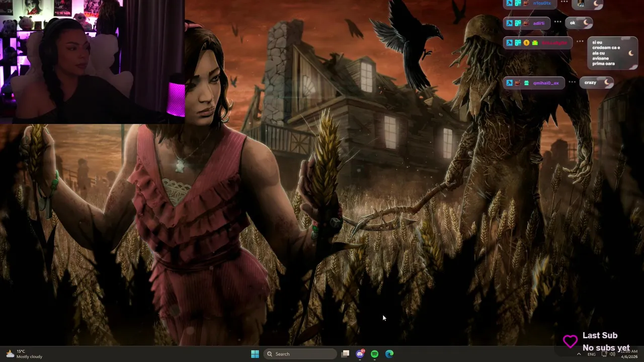Click the gift badge beside qmihai0_ox

point(526,83)
